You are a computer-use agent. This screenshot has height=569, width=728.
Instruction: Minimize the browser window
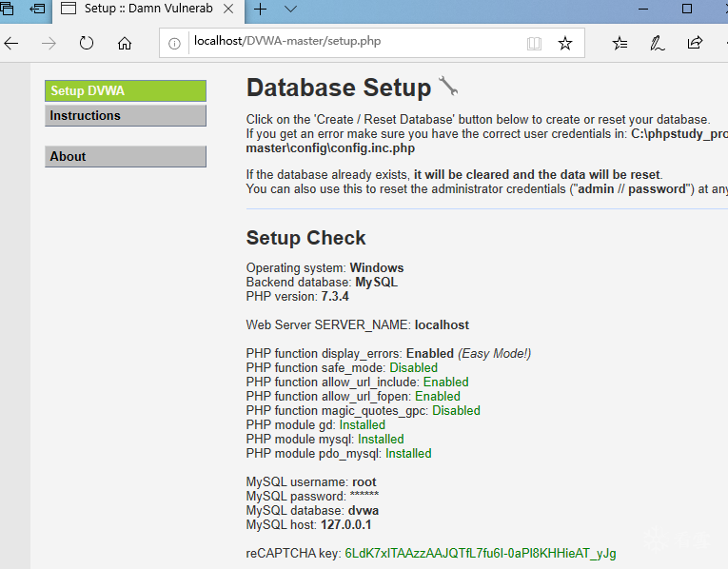pos(643,9)
